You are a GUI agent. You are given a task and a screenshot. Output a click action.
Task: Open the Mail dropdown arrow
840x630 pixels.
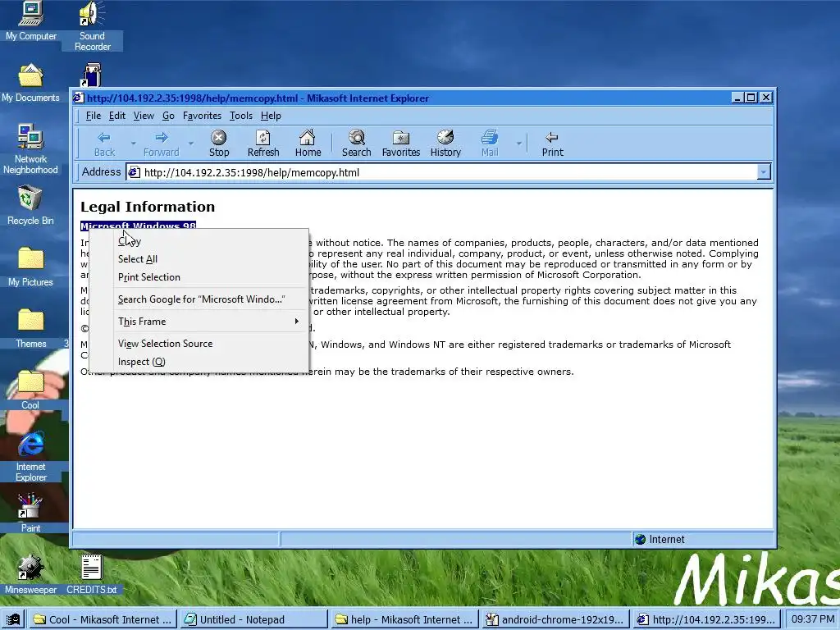[x=518, y=144]
